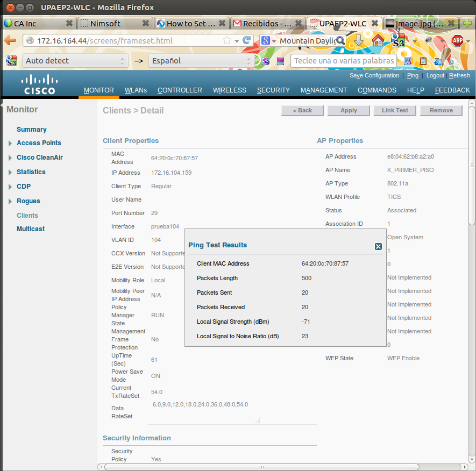Open the Auto detect source language dropdown
The height and width of the screenshot is (471, 476).
coord(75,61)
